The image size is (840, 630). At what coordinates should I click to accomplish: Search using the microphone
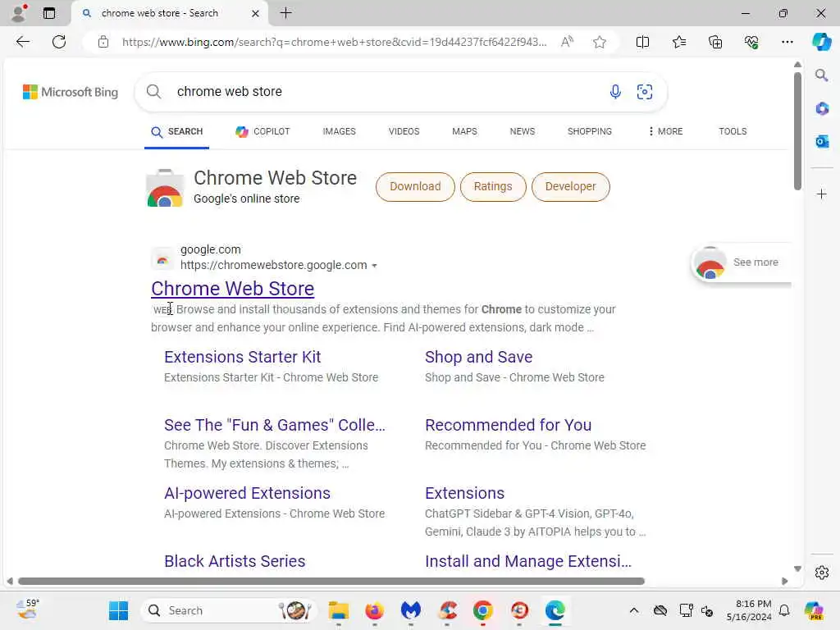(615, 92)
